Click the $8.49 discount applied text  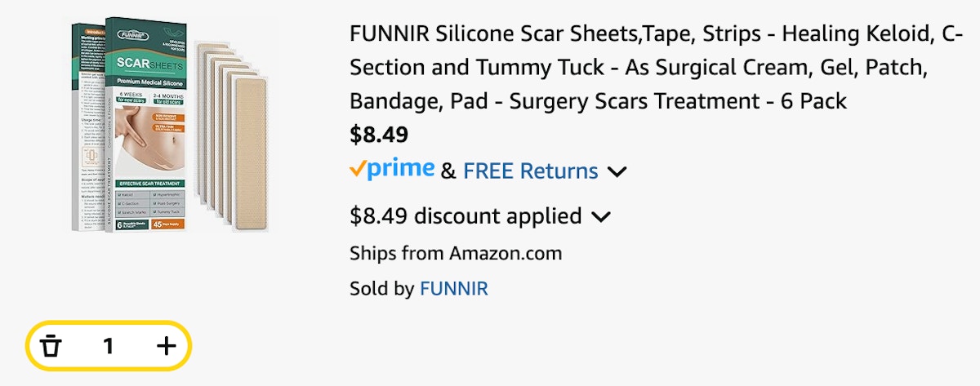tap(465, 216)
